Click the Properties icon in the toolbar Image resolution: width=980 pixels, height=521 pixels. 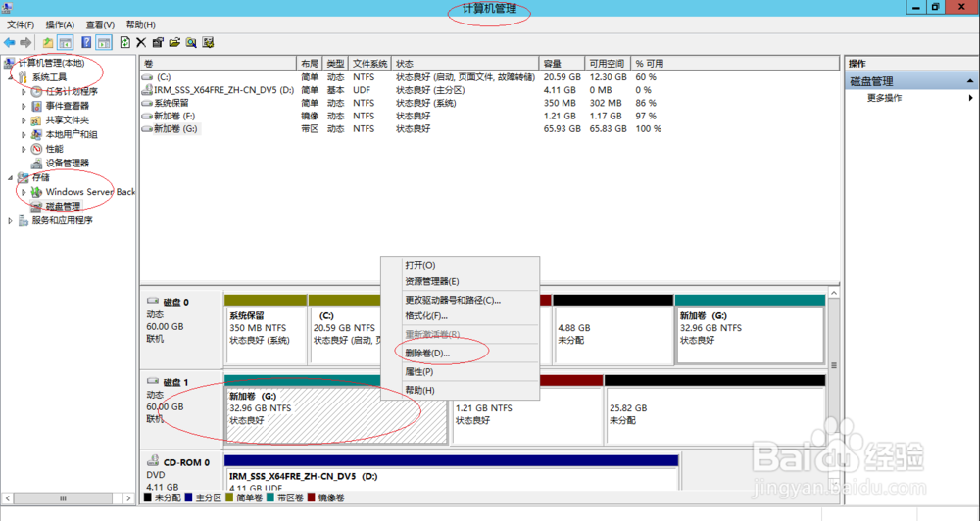click(158, 42)
